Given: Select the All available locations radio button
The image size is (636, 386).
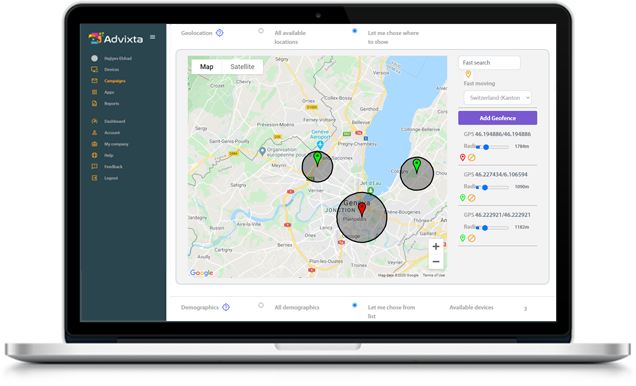Looking at the screenshot, I should click(261, 31).
